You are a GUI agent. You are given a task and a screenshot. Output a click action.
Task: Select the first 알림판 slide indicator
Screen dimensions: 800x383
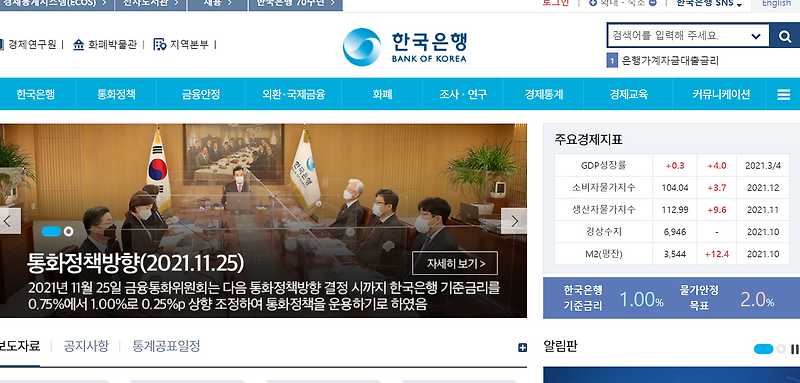pyautogui.click(x=763, y=349)
